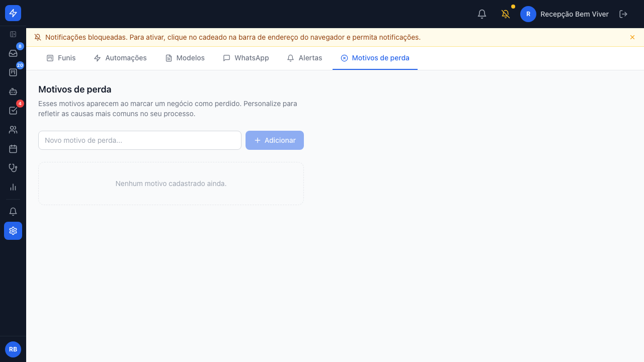644x362 pixels.
Task: Open the settings gear icon
Action: [x=13, y=231]
